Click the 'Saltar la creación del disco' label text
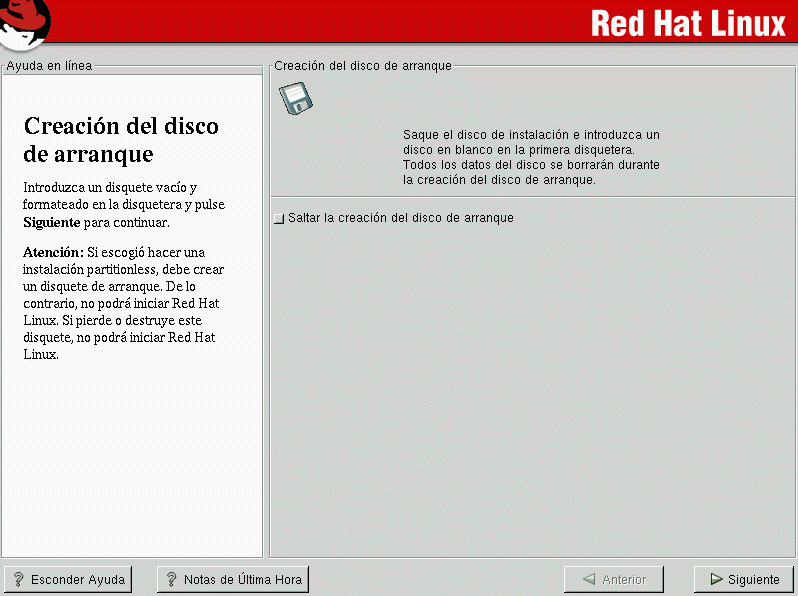 pyautogui.click(x=400, y=218)
